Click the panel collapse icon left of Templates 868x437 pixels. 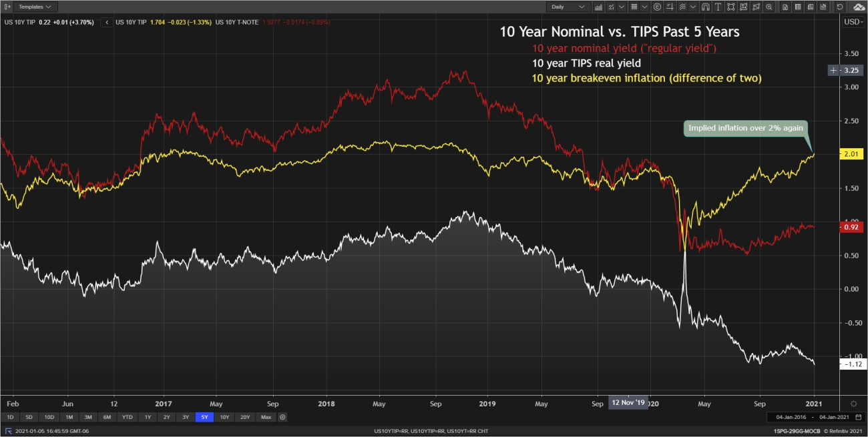click(x=7, y=7)
